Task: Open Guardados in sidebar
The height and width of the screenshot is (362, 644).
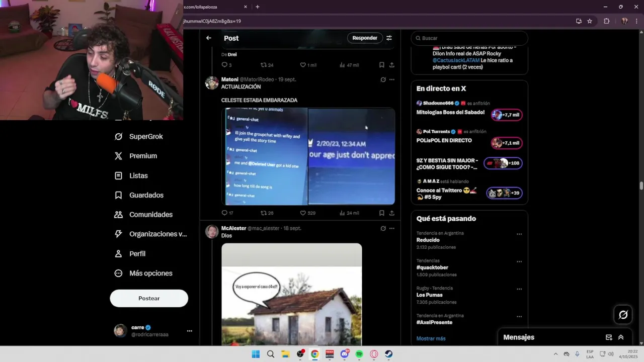Action: tap(139, 195)
